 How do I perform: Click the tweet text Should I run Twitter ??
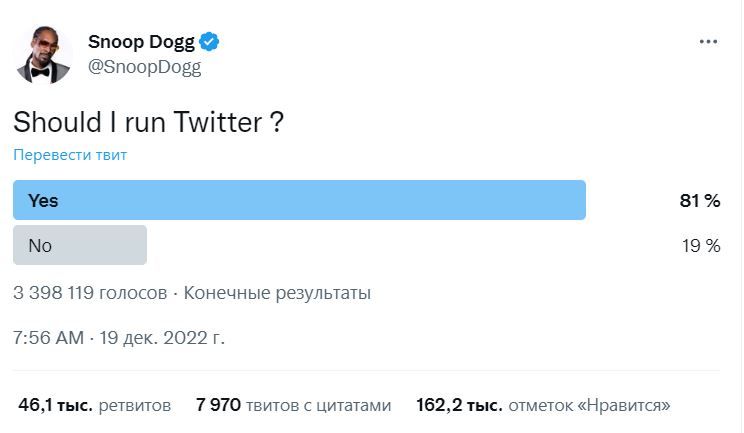(149, 122)
